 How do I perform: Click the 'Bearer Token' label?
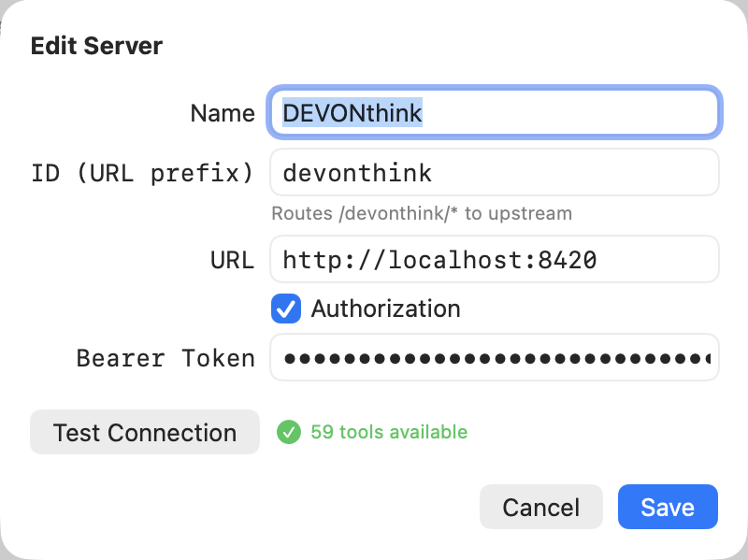point(165,358)
